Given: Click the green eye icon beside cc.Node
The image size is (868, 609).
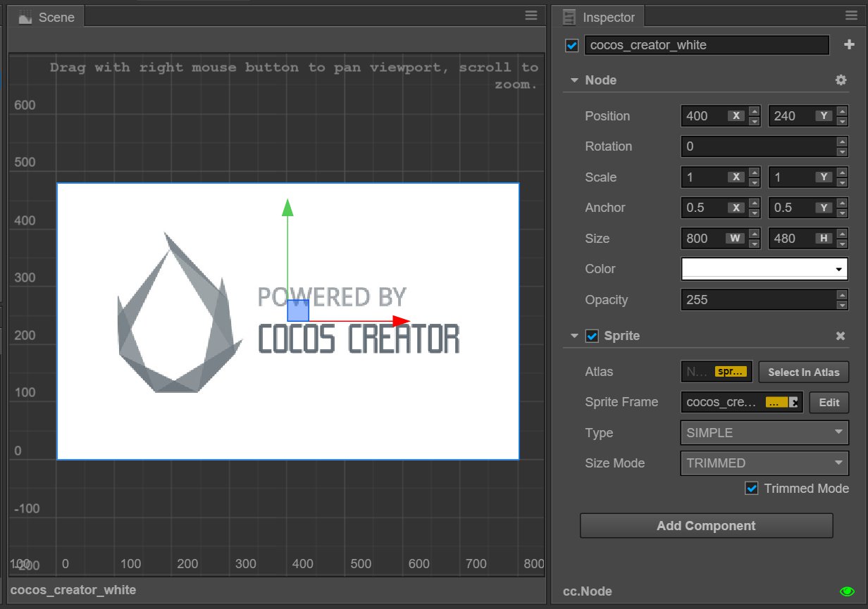Looking at the screenshot, I should [x=848, y=591].
